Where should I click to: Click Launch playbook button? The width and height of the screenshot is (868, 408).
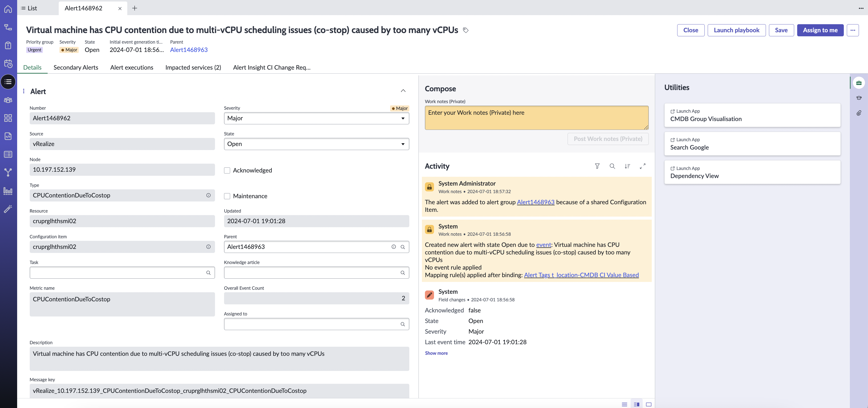(737, 30)
